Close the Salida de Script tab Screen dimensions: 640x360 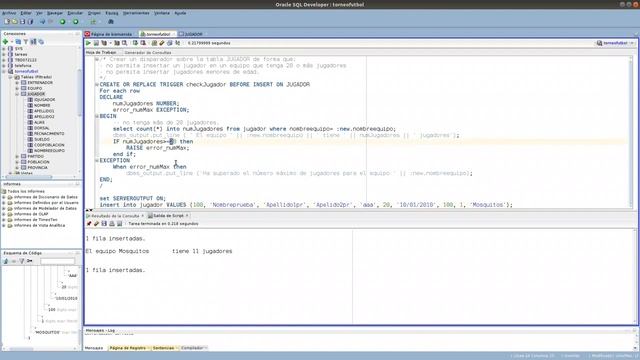(187, 216)
